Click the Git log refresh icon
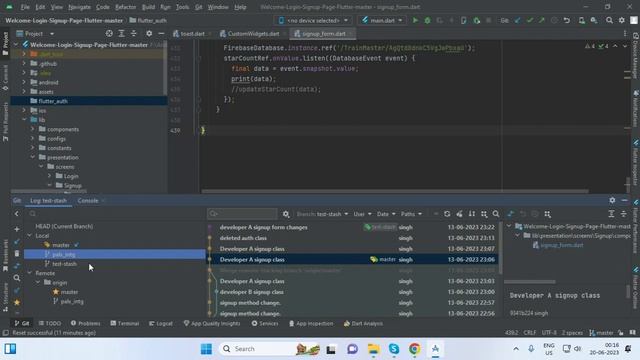The image size is (640, 360). [x=447, y=214]
